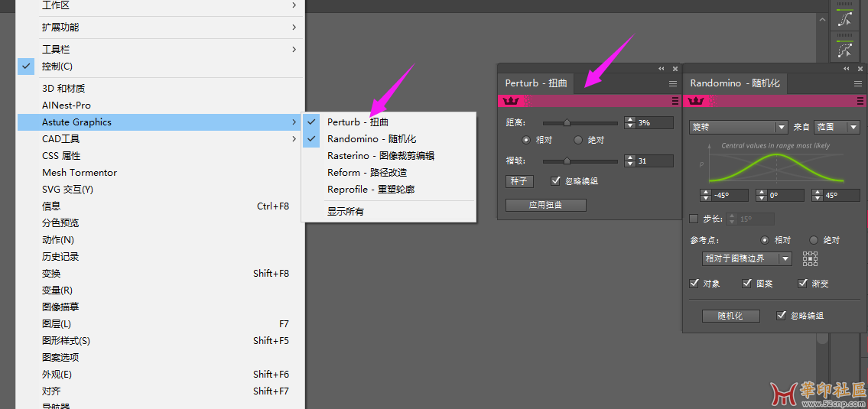
Task: Click the 应用扭曲 button
Action: coord(546,205)
